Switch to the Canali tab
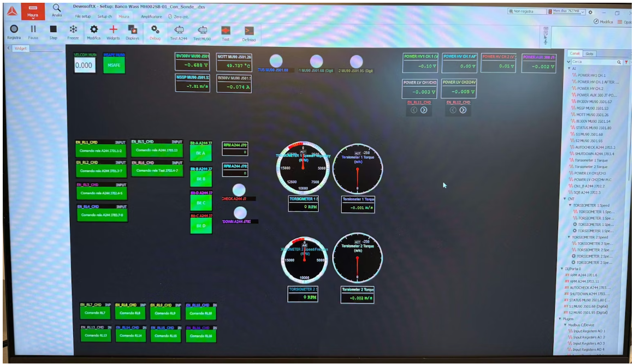This screenshot has height=364, width=634. [574, 53]
